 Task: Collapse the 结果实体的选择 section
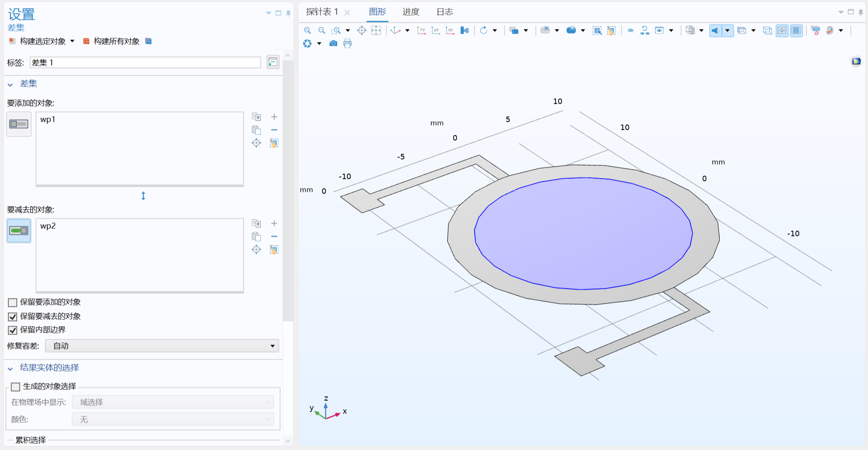pyautogui.click(x=10, y=369)
